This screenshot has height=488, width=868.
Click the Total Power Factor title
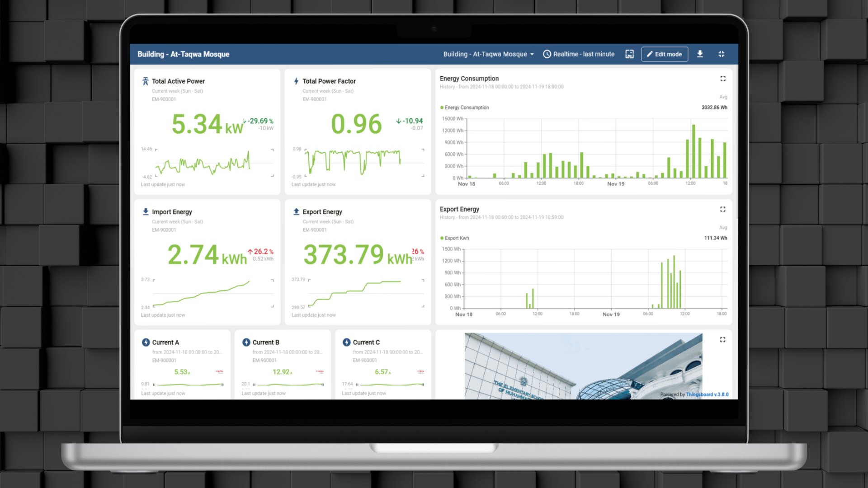tap(329, 81)
